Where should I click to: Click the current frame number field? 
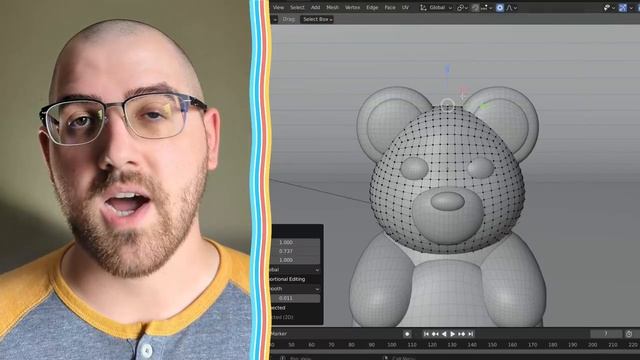click(x=606, y=334)
